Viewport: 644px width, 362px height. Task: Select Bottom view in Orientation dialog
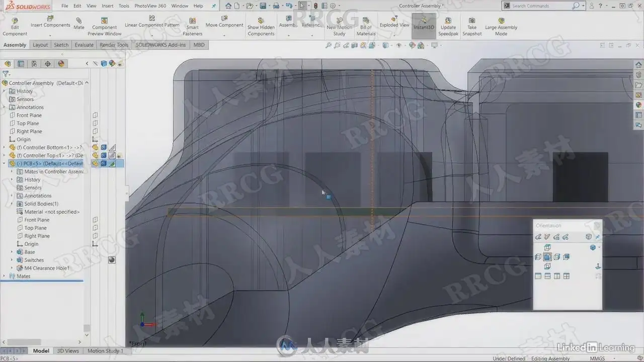(x=547, y=266)
